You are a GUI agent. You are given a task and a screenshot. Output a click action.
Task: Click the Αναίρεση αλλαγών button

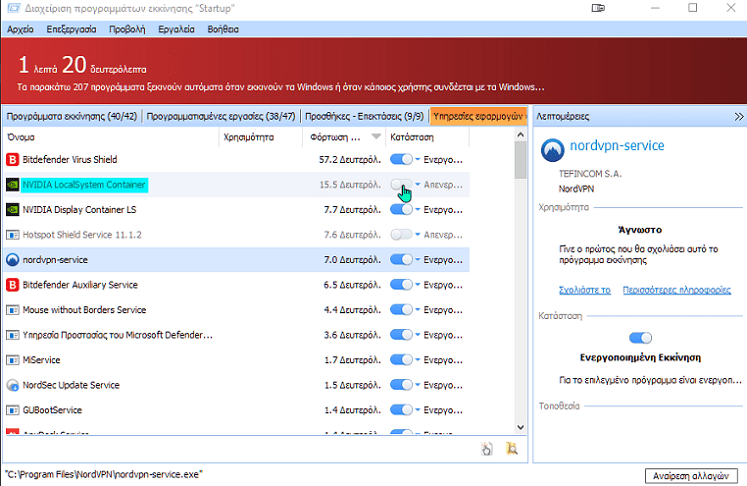[x=691, y=476]
